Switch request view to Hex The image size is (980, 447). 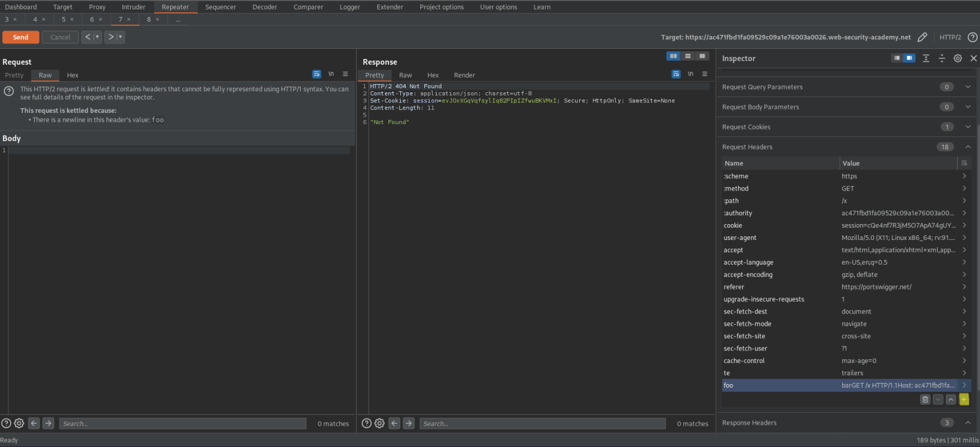tap(72, 75)
